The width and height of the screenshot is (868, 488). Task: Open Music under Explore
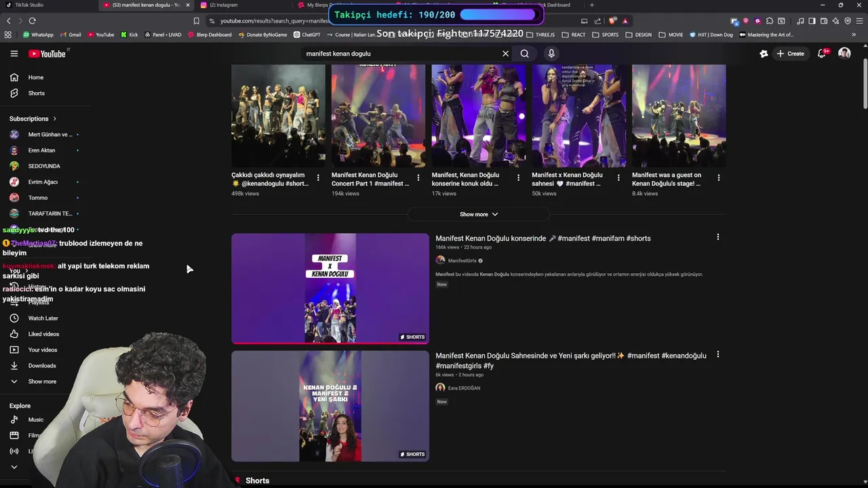35,420
